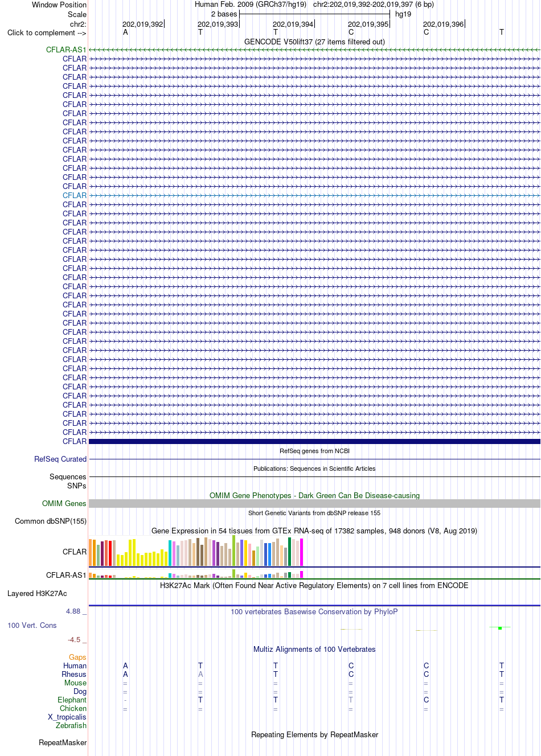
Task: Click the orange Gaps alignment label
Action: click(77, 657)
